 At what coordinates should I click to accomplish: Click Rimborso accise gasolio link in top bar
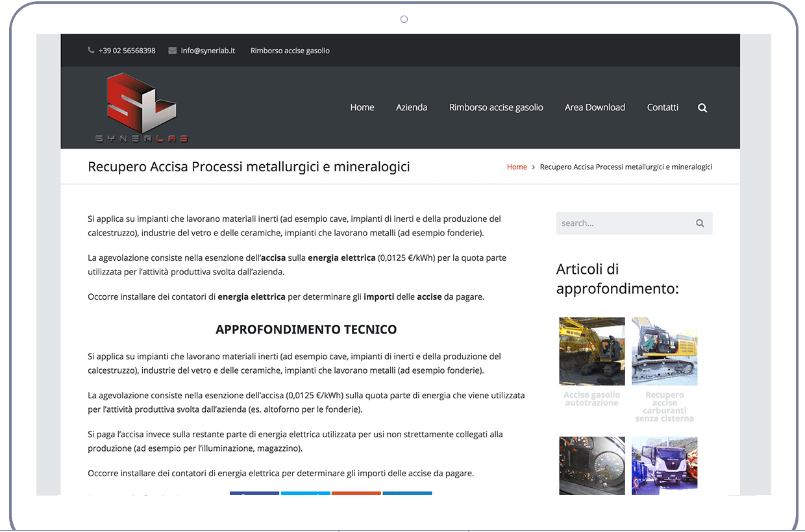[x=290, y=51]
